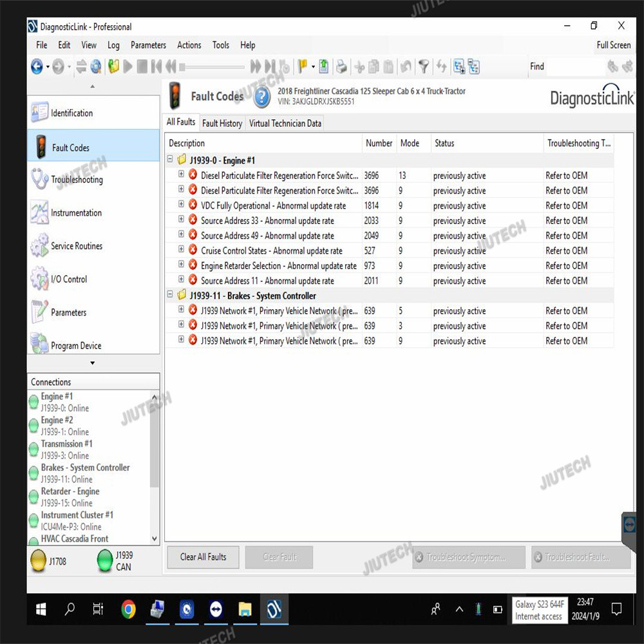Open Windows taskbar search
Viewport: 644px width, 644px height.
coord(70,609)
